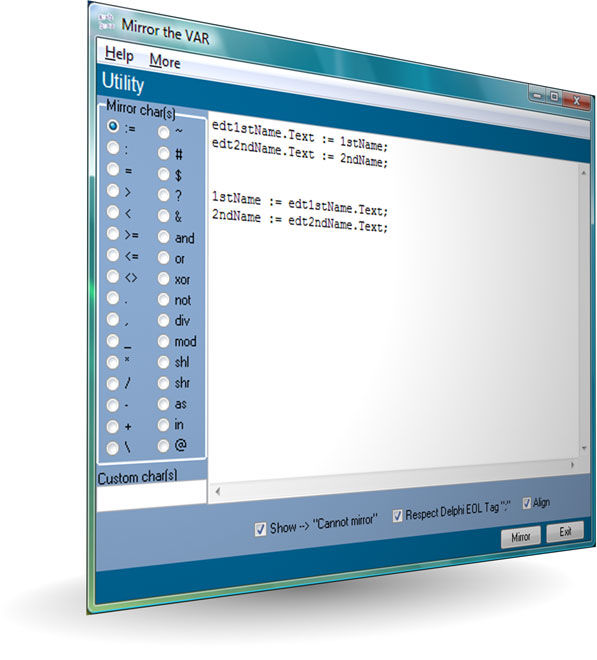
Task: Choose the '#' mirror char radio button
Action: point(164,153)
